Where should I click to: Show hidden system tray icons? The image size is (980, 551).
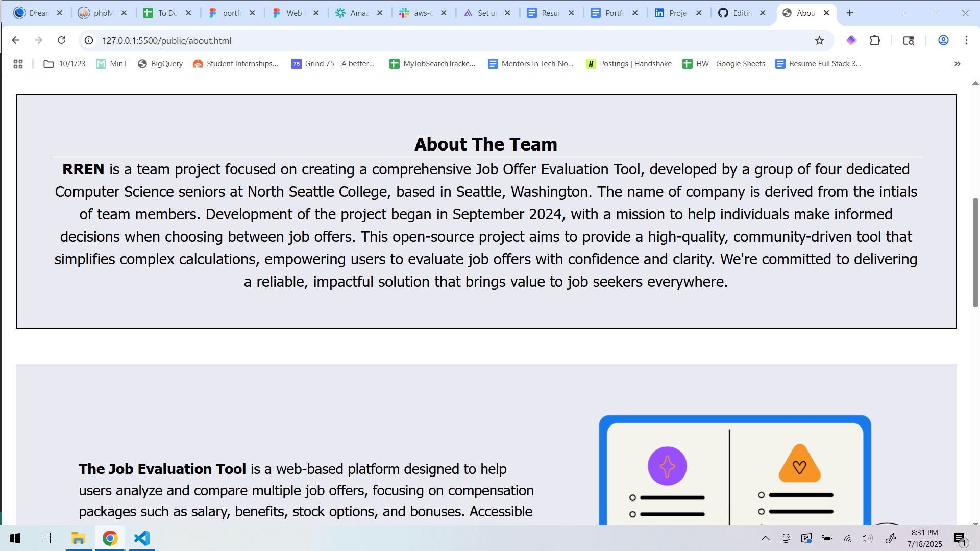pos(765,538)
